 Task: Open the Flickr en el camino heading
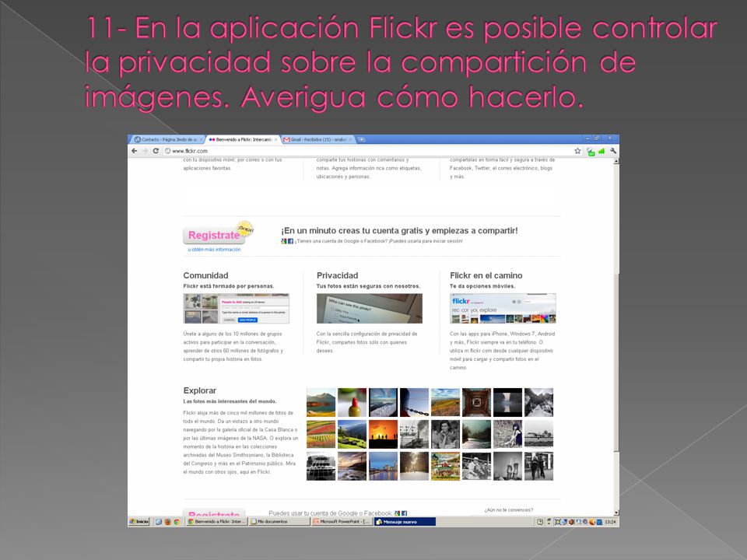point(486,275)
